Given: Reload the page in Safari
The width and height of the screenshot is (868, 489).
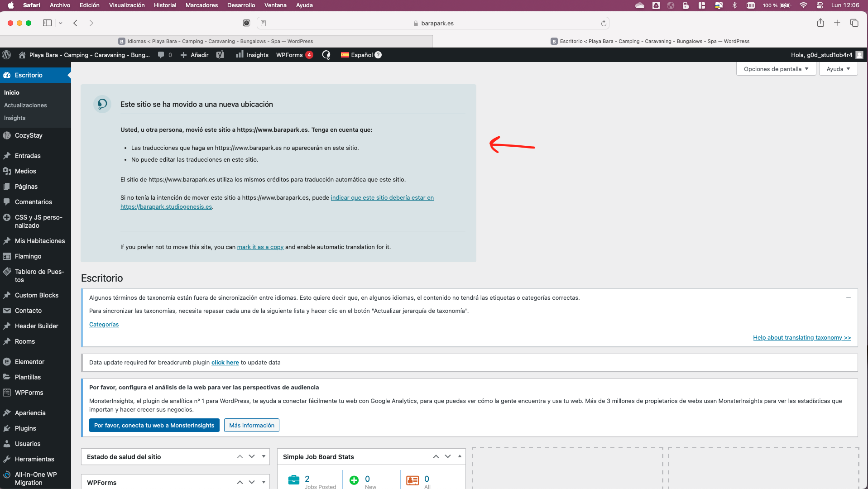Looking at the screenshot, I should pos(604,23).
